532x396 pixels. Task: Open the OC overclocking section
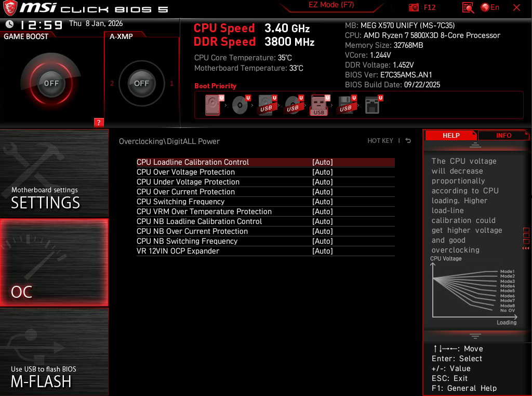54,262
